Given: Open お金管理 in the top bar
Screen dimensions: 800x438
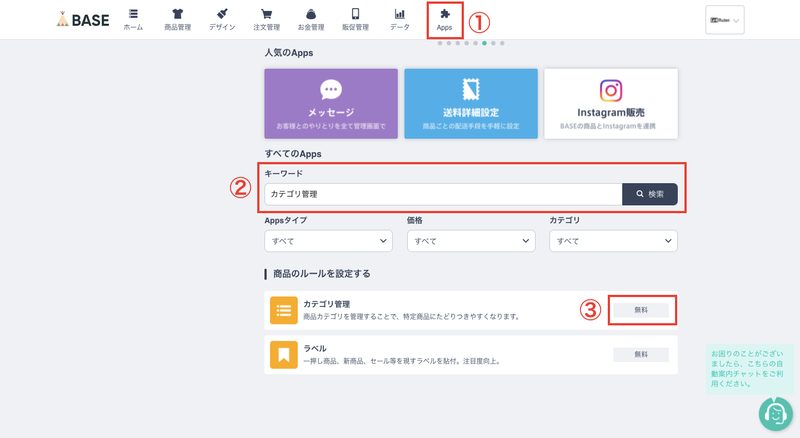Looking at the screenshot, I should (x=311, y=20).
